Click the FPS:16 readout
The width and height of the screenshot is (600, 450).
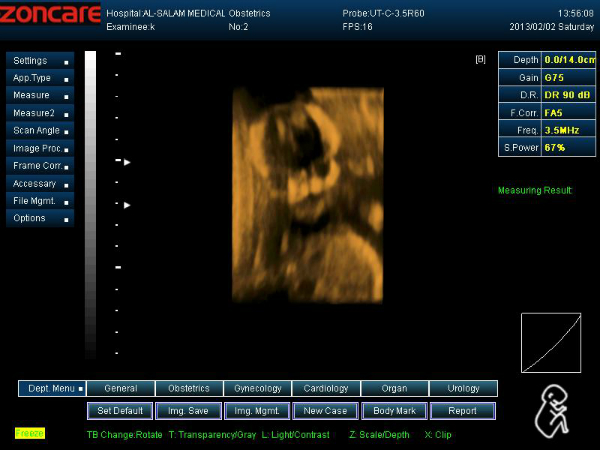(357, 27)
